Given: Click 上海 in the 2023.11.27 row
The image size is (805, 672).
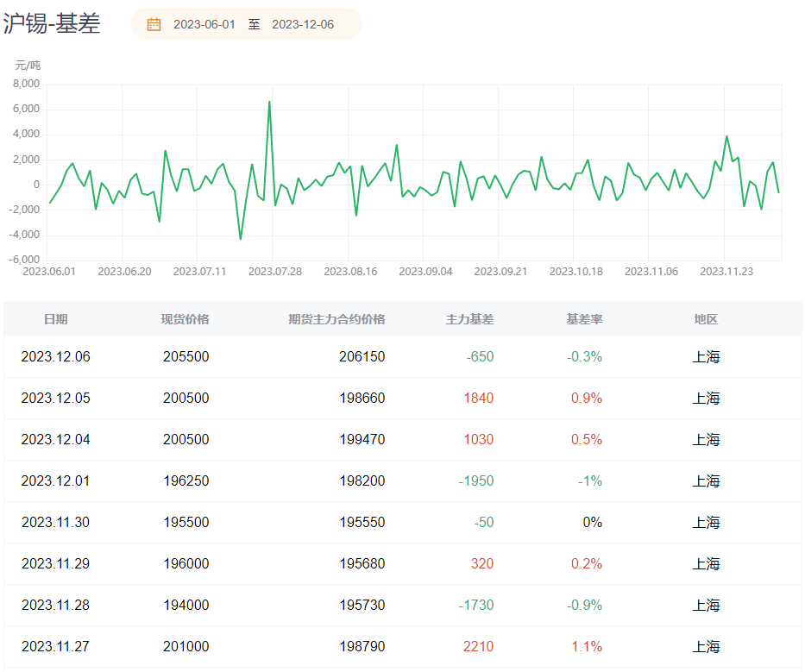Looking at the screenshot, I should [707, 647].
